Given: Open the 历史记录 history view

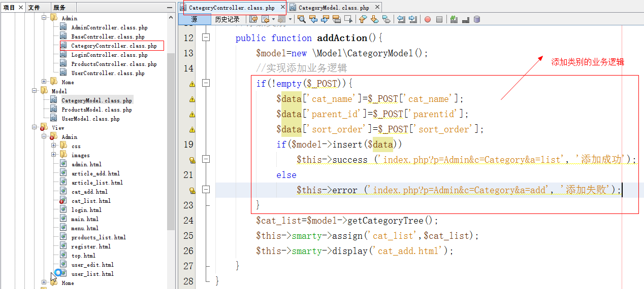Looking at the screenshot, I should [x=227, y=19].
